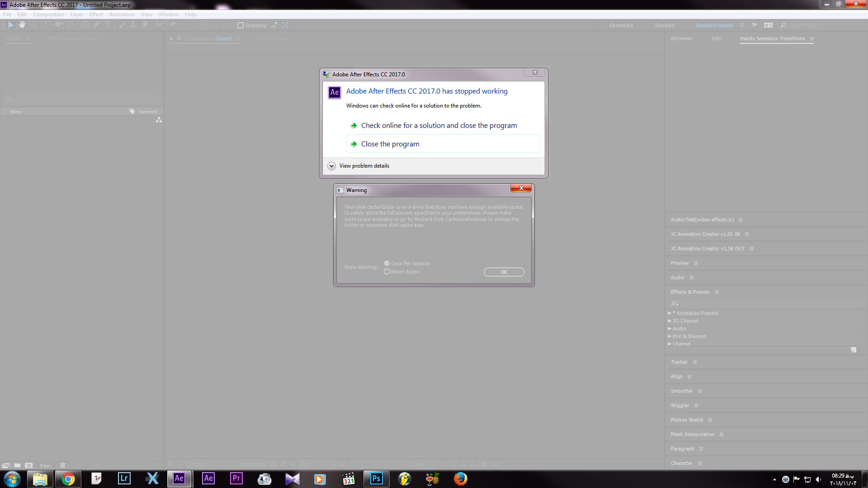Viewport: 868px width, 488px height.
Task: Open the Effects and Presets panel
Action: click(690, 291)
